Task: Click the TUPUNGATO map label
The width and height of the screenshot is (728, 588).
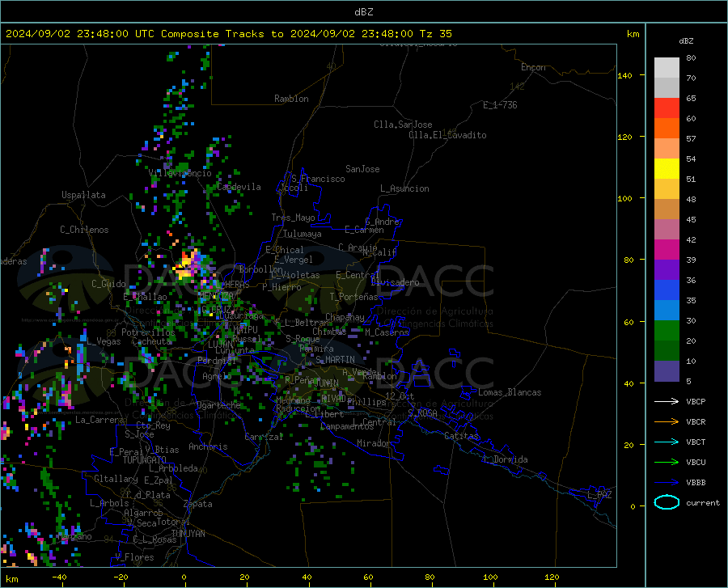Action: coord(145,460)
